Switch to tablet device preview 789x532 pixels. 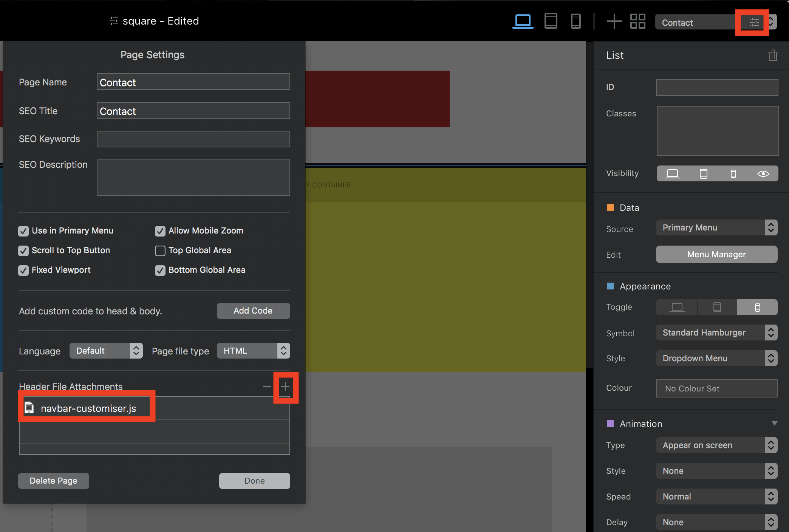coord(551,21)
